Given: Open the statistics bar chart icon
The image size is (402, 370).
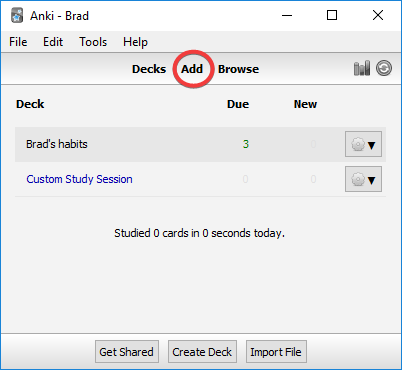Looking at the screenshot, I should coord(362,68).
